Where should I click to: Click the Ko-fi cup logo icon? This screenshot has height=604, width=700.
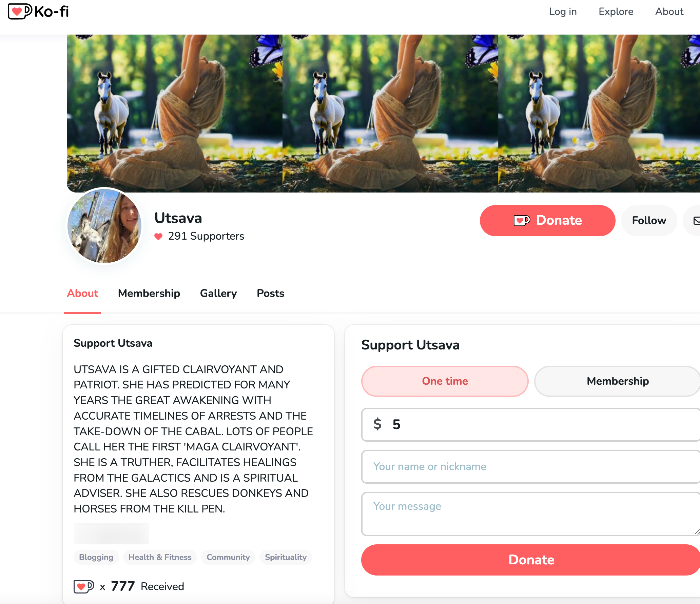point(20,12)
